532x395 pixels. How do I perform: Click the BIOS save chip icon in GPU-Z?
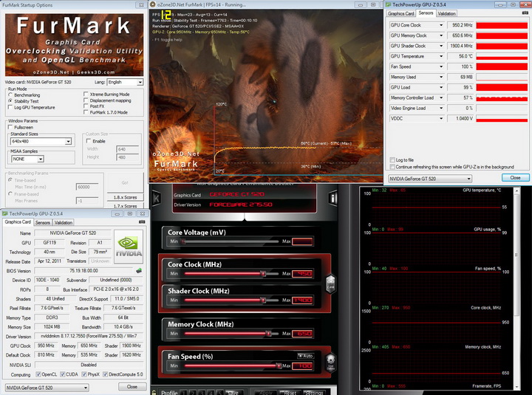(x=139, y=270)
